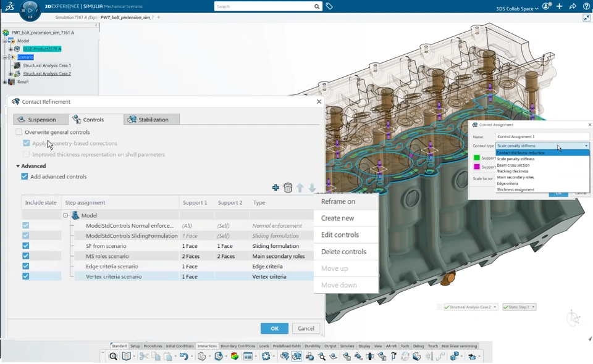Uncheck Add advanced controls
593x364 pixels.
pyautogui.click(x=25, y=176)
